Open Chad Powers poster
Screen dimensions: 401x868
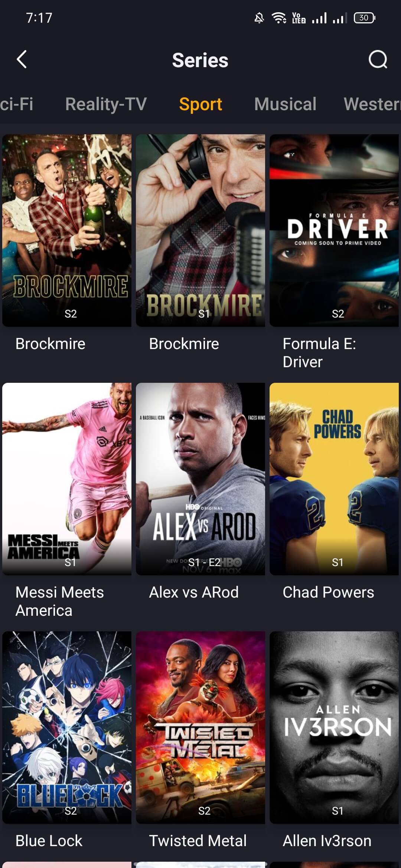[334, 479]
